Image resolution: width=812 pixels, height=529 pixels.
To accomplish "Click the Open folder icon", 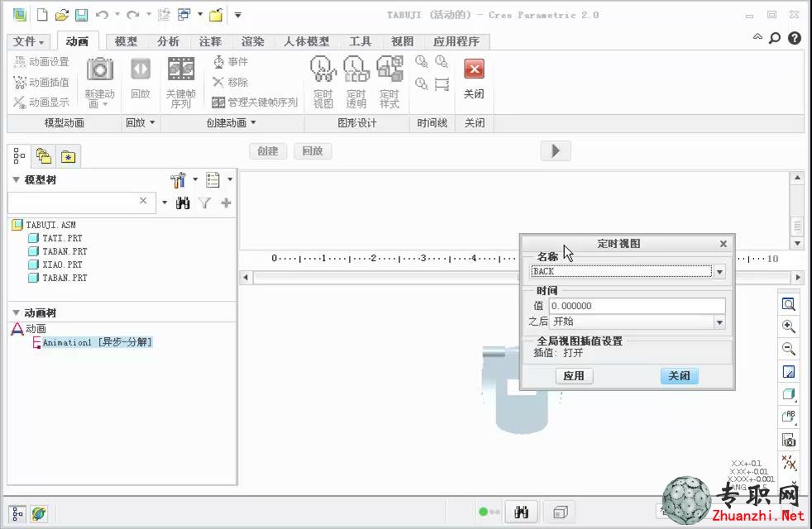I will tap(62, 15).
